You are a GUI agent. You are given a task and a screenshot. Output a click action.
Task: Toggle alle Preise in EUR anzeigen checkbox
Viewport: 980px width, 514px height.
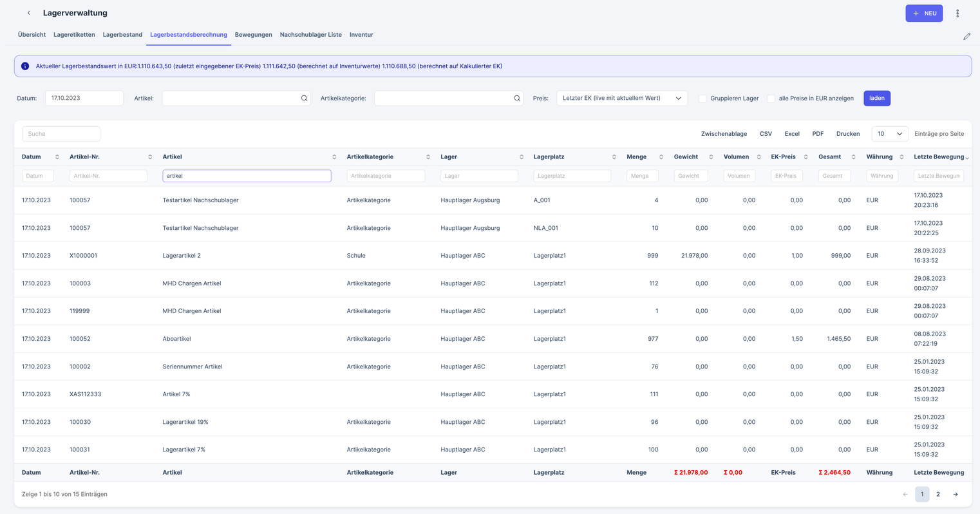[771, 99]
